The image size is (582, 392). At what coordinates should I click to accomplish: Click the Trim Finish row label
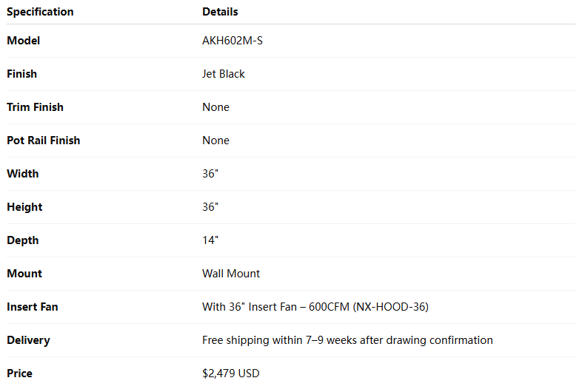tap(35, 107)
